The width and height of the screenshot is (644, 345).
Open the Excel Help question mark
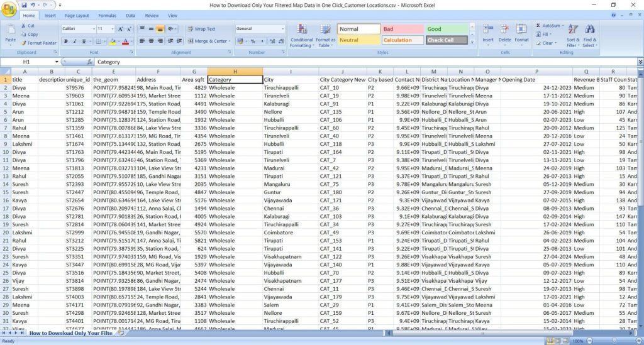coord(613,15)
